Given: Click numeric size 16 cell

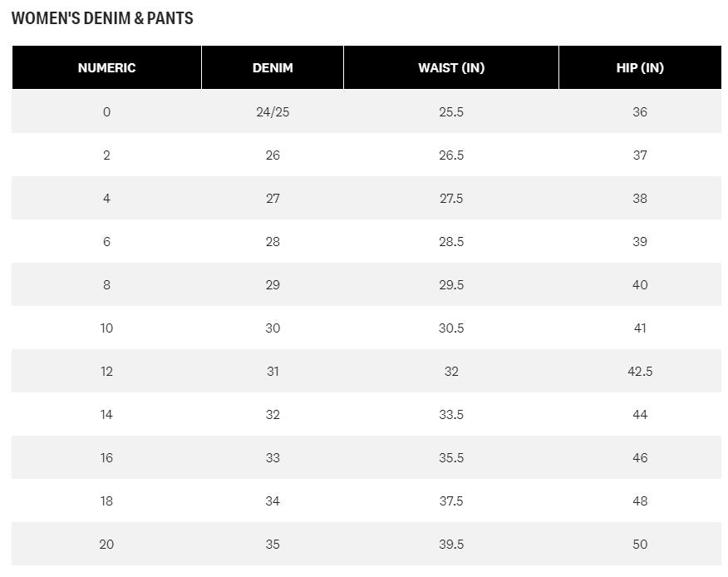Looking at the screenshot, I should click(106, 458).
